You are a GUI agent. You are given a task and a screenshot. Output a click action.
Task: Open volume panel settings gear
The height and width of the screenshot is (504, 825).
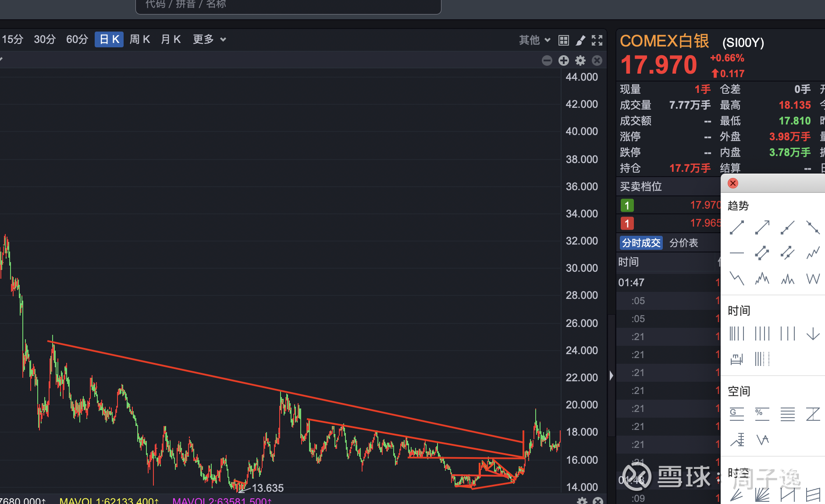[582, 500]
